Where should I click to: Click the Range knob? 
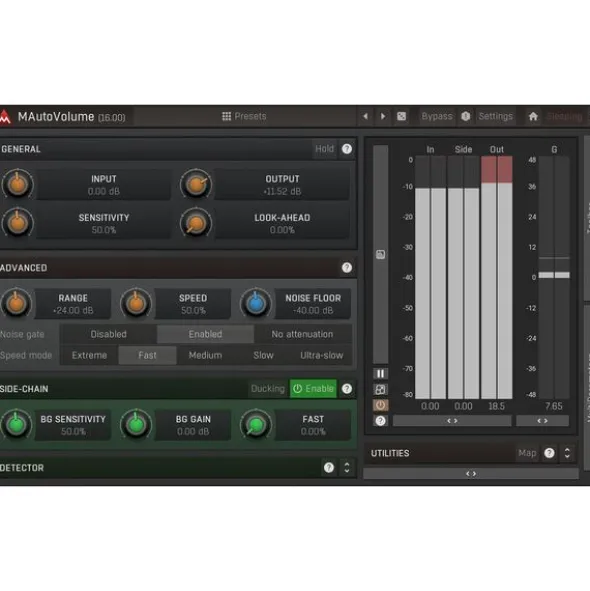coord(16,303)
